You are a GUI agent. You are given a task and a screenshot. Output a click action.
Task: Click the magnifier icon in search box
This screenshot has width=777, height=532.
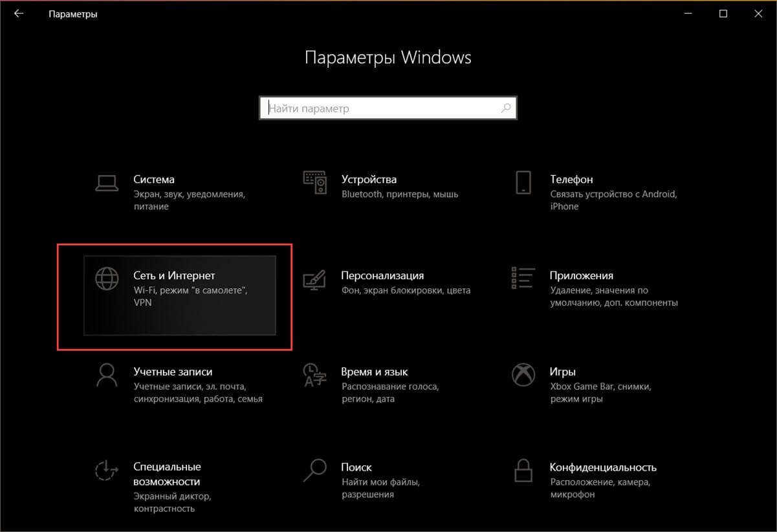[506, 108]
